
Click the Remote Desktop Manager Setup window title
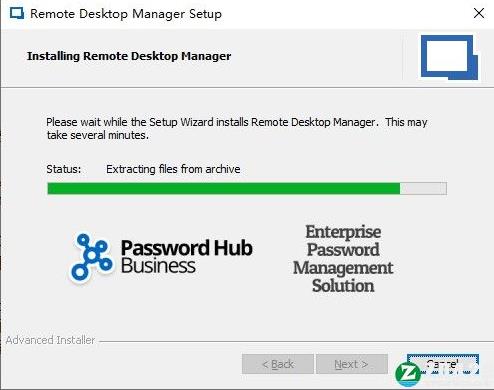coord(126,14)
